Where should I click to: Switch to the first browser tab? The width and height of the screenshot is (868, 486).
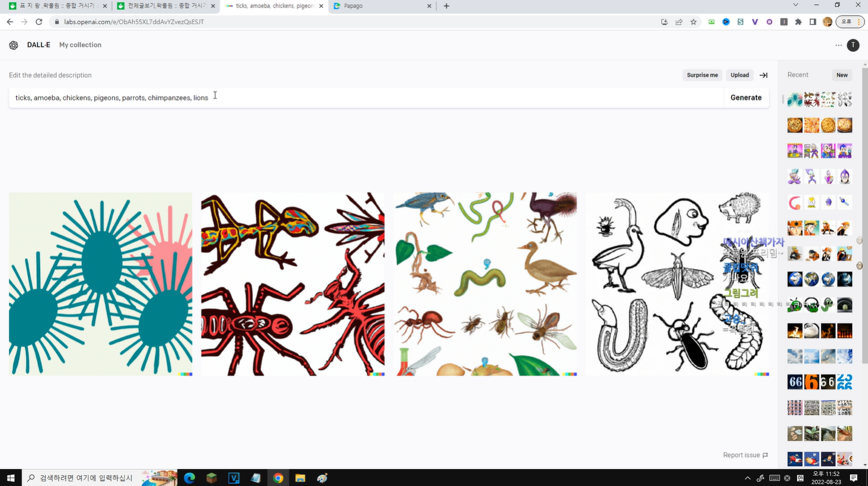point(57,6)
